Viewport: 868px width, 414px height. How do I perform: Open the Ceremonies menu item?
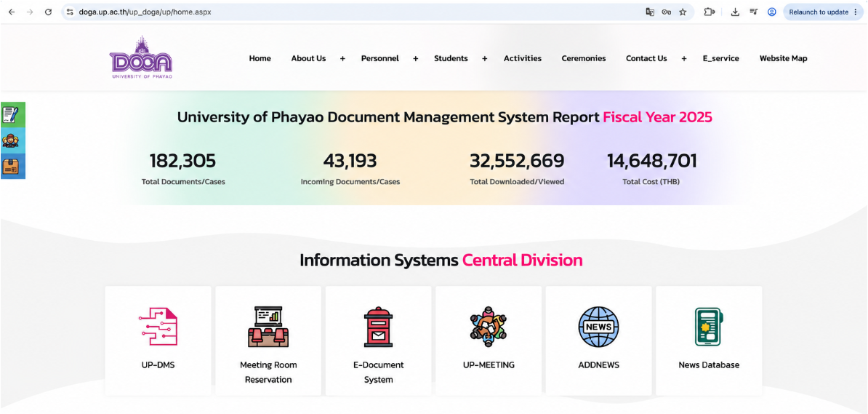pyautogui.click(x=584, y=58)
